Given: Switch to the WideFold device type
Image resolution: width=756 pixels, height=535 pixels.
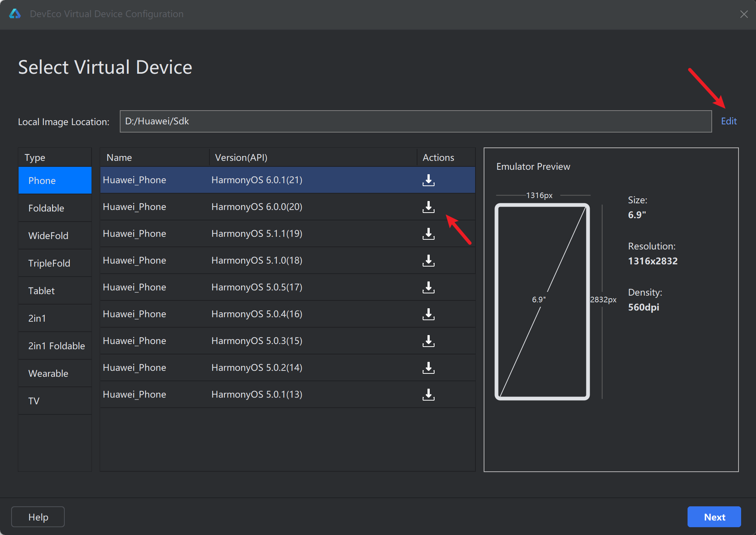Looking at the screenshot, I should click(48, 236).
